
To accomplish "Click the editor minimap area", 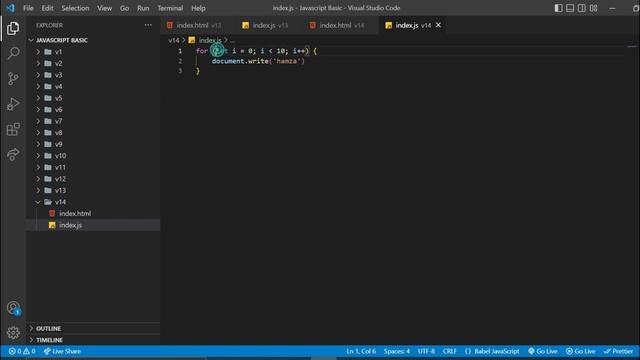I will pyautogui.click(x=632, y=47).
